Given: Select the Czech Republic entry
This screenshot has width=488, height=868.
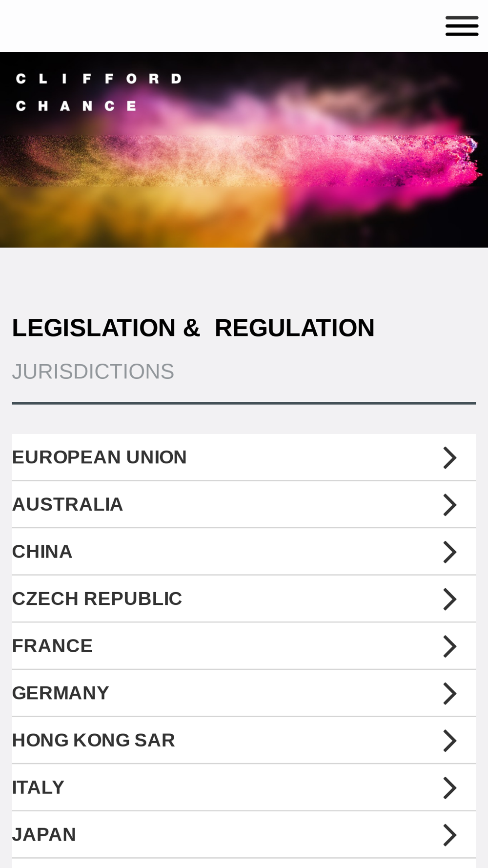Looking at the screenshot, I should pos(97,599).
